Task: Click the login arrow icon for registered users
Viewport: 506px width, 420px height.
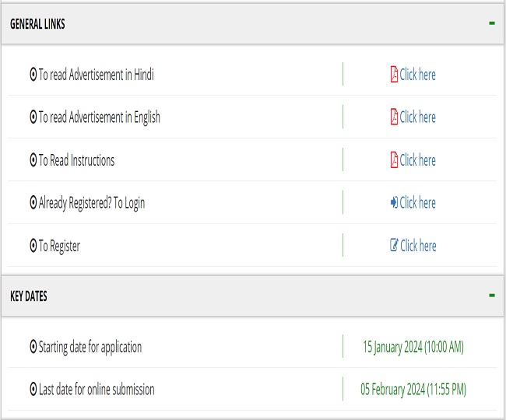Action: click(394, 203)
